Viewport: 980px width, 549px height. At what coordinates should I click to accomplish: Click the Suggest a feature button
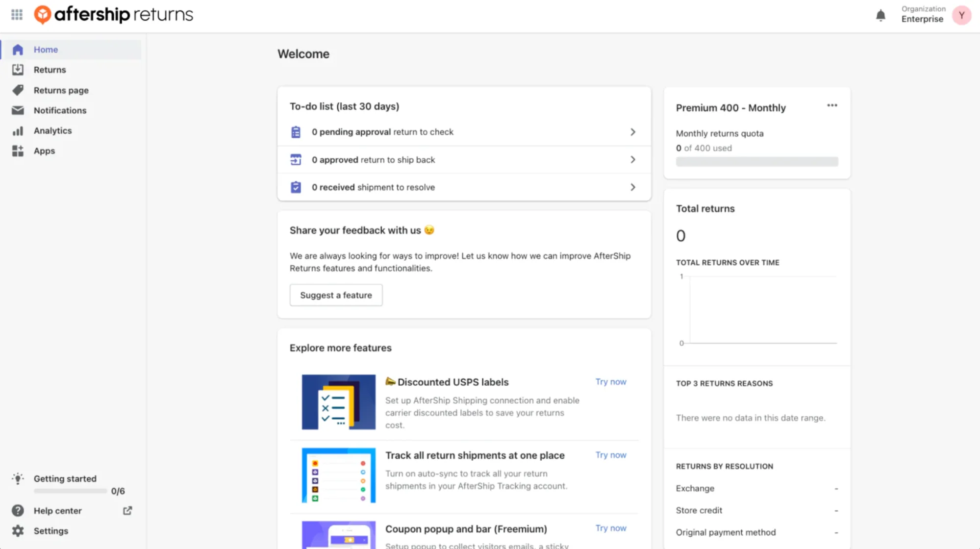pos(336,295)
